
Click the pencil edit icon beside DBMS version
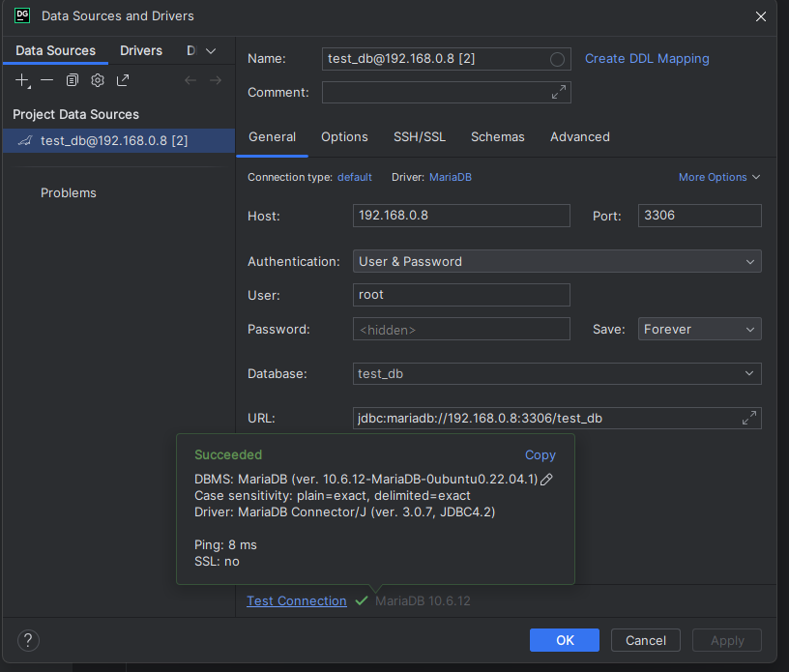coord(546,480)
